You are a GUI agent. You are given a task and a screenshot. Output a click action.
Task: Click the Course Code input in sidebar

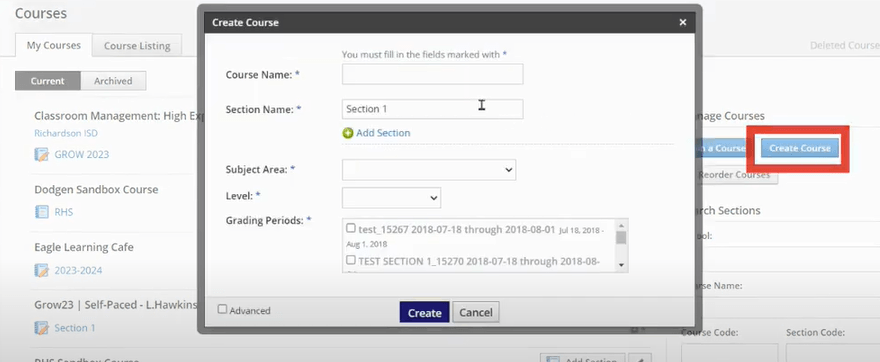[730, 352]
